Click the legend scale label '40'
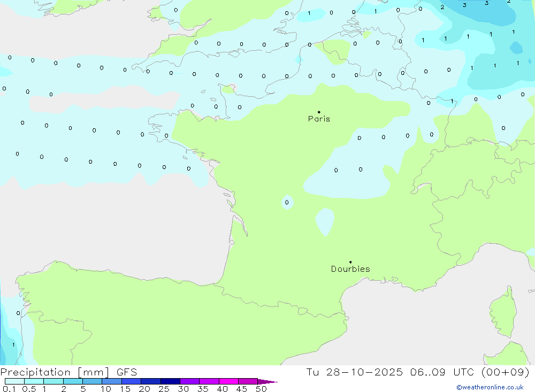This screenshot has height=392, width=535. [x=222, y=389]
